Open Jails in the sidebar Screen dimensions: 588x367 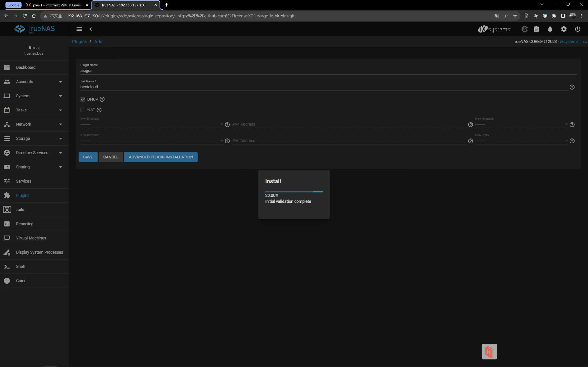click(20, 210)
